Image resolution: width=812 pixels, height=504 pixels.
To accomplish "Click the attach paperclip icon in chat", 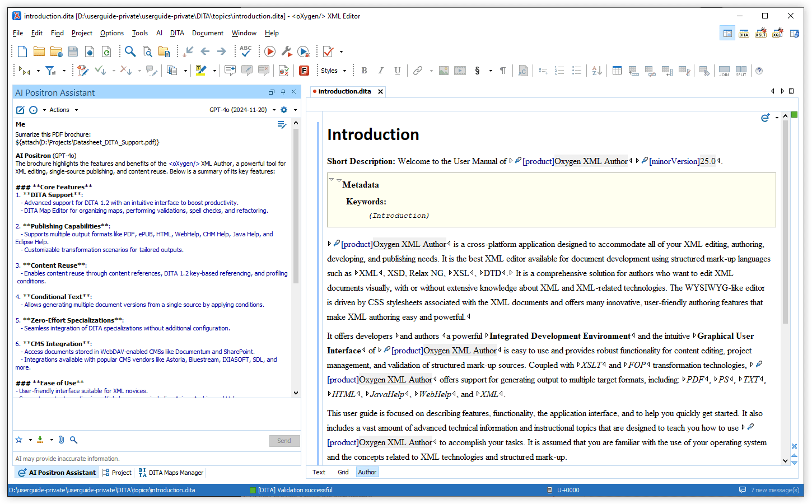I will (x=61, y=440).
